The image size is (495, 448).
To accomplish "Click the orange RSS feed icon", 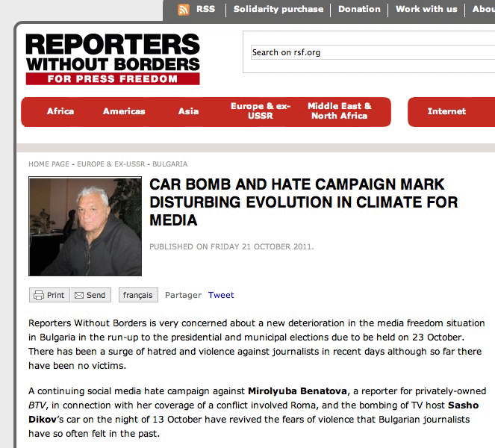I will 184,10.
